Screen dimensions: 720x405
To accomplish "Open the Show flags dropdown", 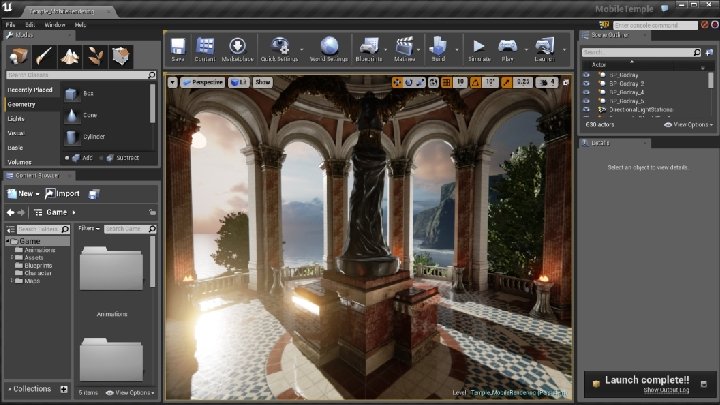I will pos(263,82).
